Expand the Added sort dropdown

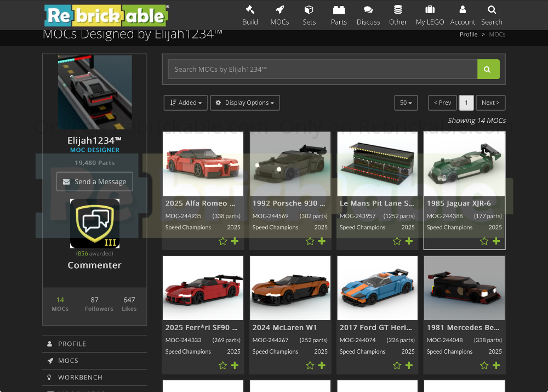[186, 103]
